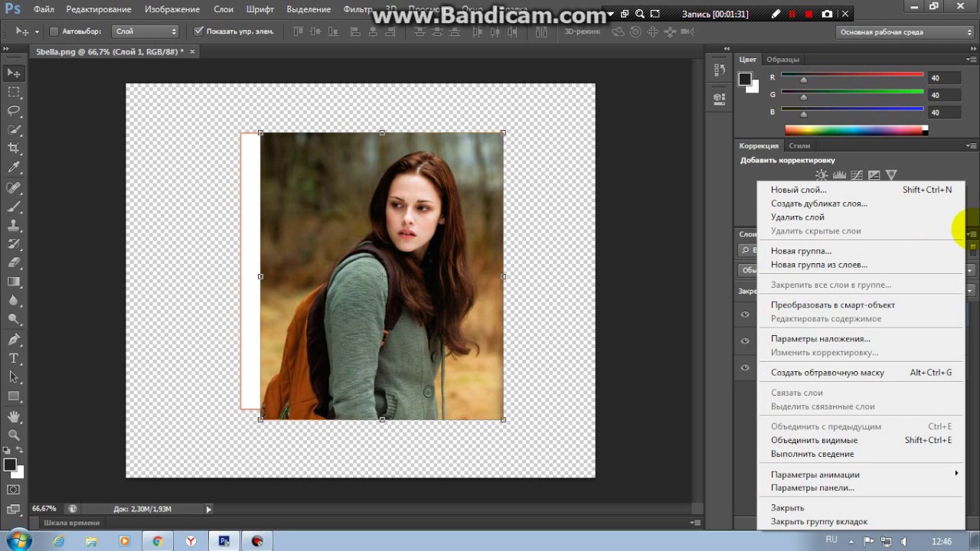Choose Преобразовать в смарт-объект
This screenshot has height=551, width=980.
861,305
